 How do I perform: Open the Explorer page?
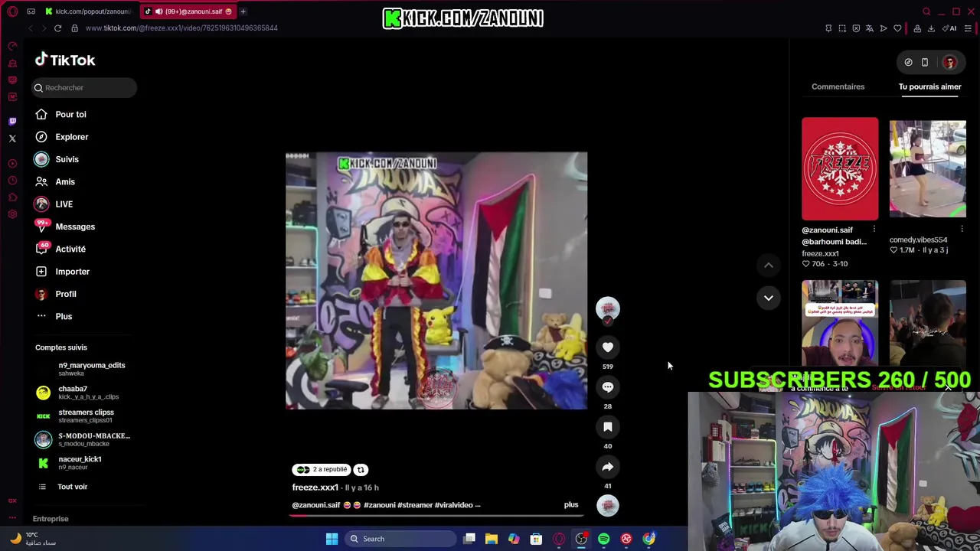tap(62, 137)
